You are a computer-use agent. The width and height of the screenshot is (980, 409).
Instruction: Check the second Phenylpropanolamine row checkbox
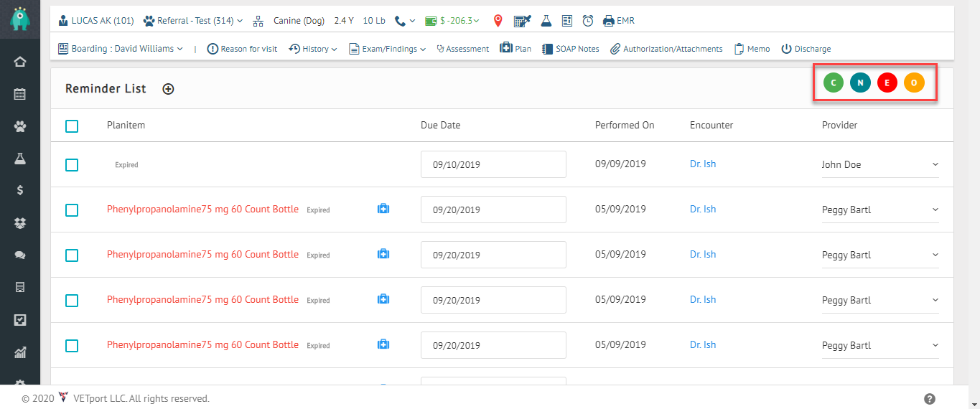[x=72, y=255]
